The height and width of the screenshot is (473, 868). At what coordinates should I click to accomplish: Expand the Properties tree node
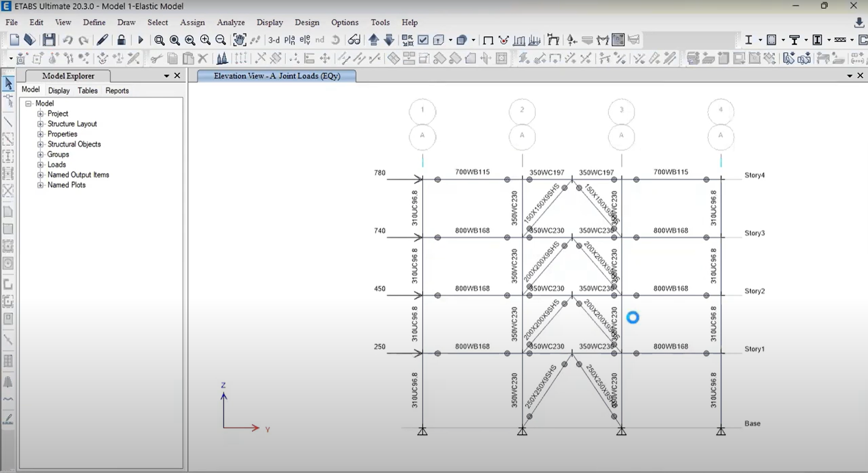pyautogui.click(x=40, y=134)
